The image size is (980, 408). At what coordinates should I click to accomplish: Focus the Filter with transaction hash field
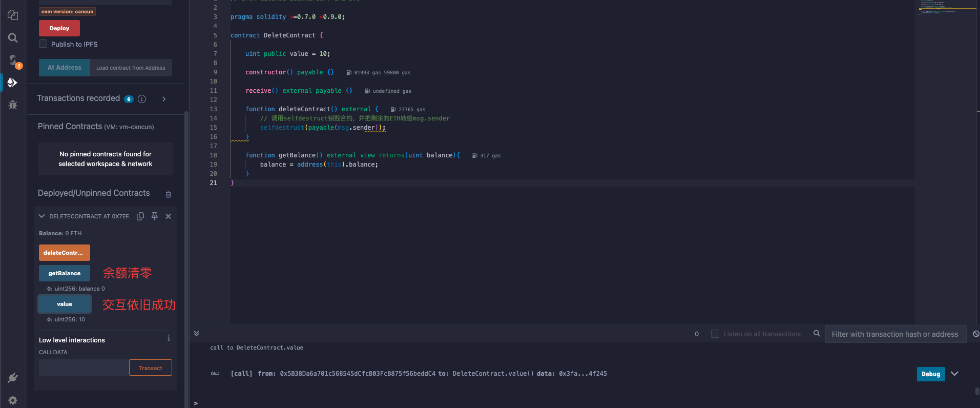pyautogui.click(x=895, y=334)
